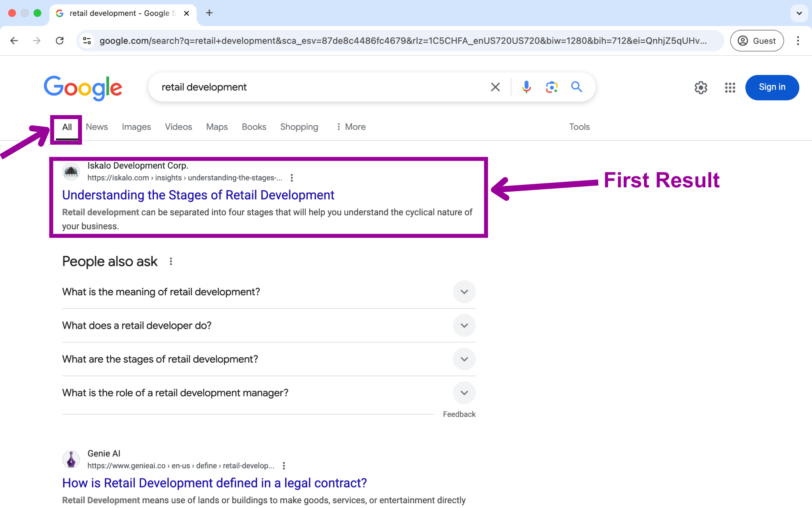Screen dimensions: 812x508
Task: Click the Guest profile button
Action: (757, 40)
